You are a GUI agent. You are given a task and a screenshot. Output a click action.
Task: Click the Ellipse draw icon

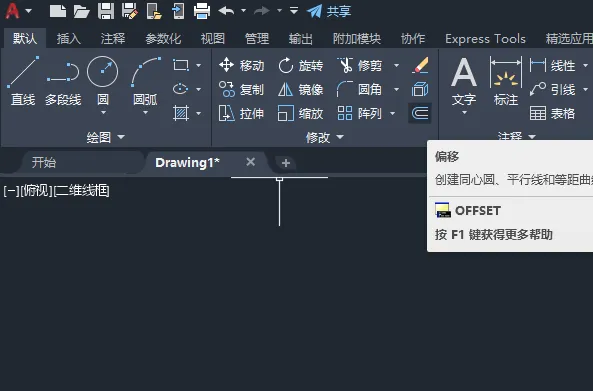pyautogui.click(x=181, y=89)
